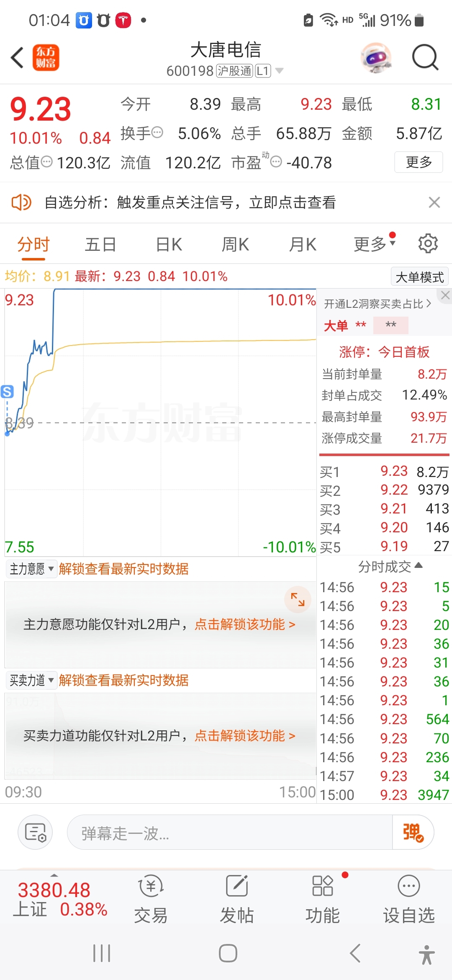452x980 pixels.
Task: Open the search magnifier icon
Action: (x=425, y=58)
